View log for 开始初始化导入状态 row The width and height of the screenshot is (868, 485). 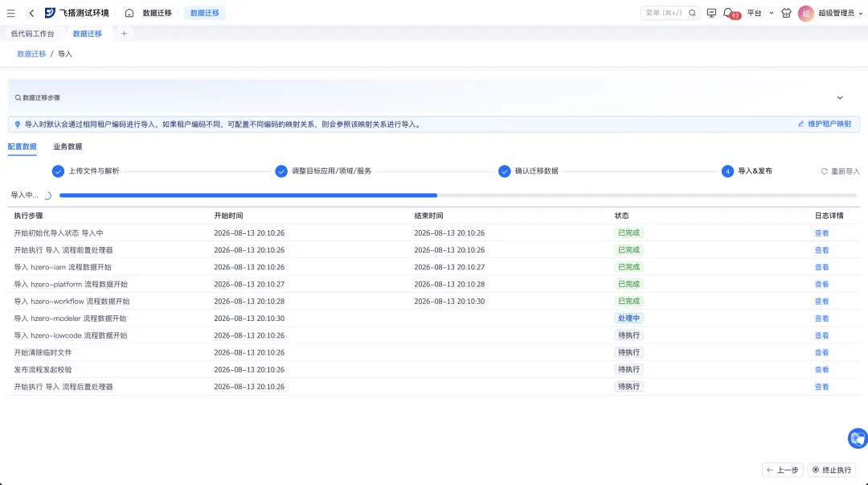(821, 233)
